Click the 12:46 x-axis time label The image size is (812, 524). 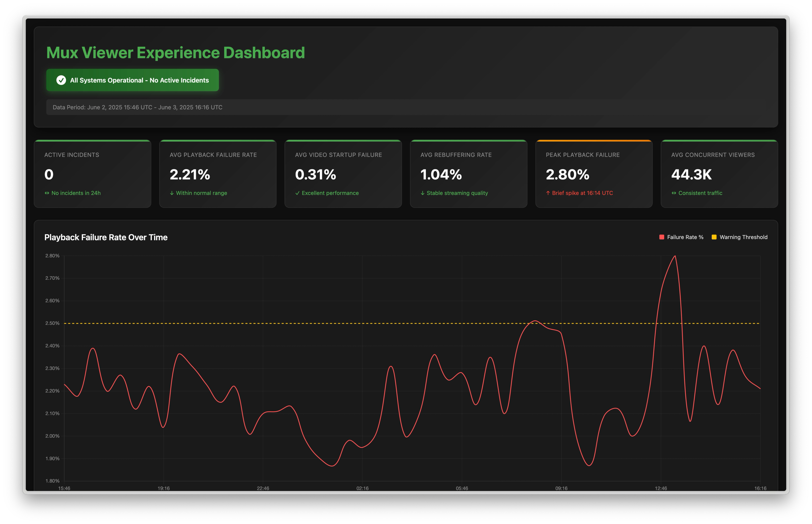pos(661,488)
